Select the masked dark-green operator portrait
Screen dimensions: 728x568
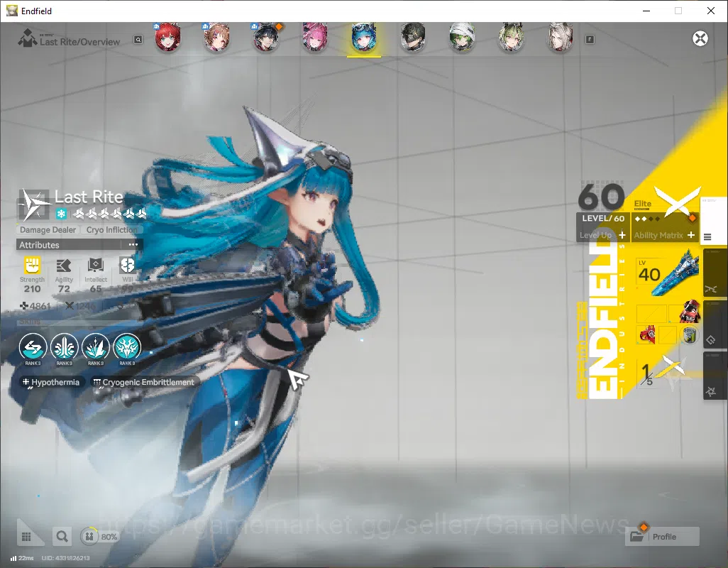click(x=413, y=38)
